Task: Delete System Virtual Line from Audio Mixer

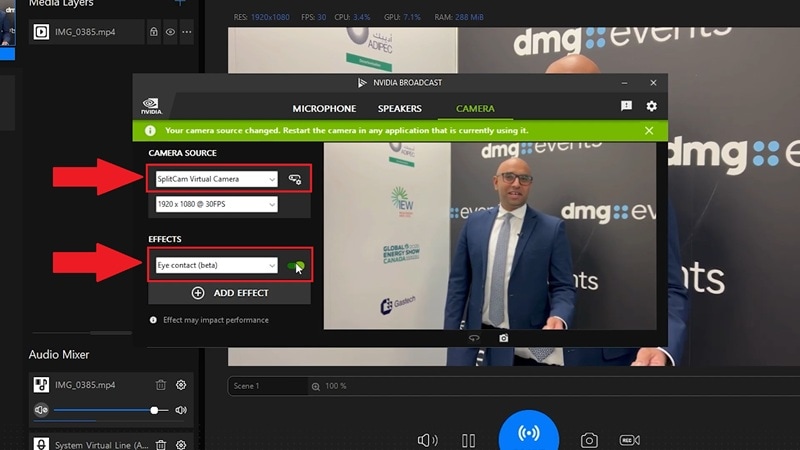Action: click(x=161, y=445)
